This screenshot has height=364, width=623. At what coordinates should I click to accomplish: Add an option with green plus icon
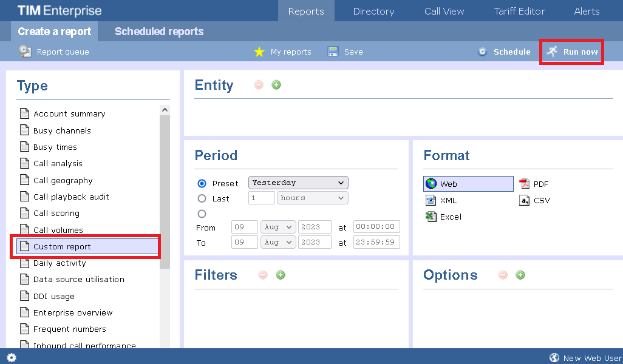pos(520,275)
